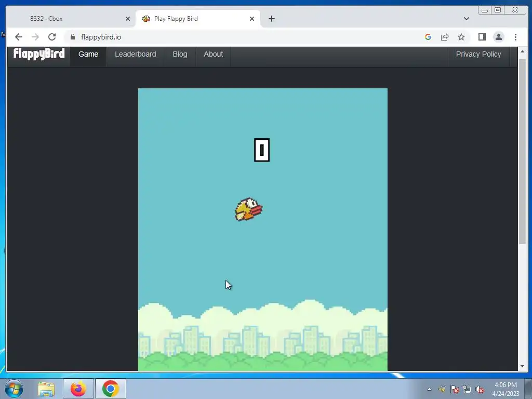The width and height of the screenshot is (532, 399).
Task: Click the Chrome taskbar icon
Action: click(110, 389)
